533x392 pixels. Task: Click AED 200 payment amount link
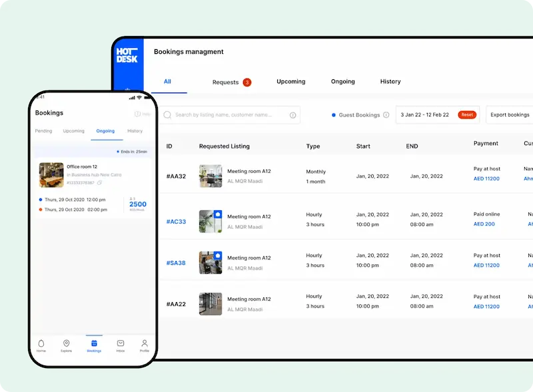[484, 224]
